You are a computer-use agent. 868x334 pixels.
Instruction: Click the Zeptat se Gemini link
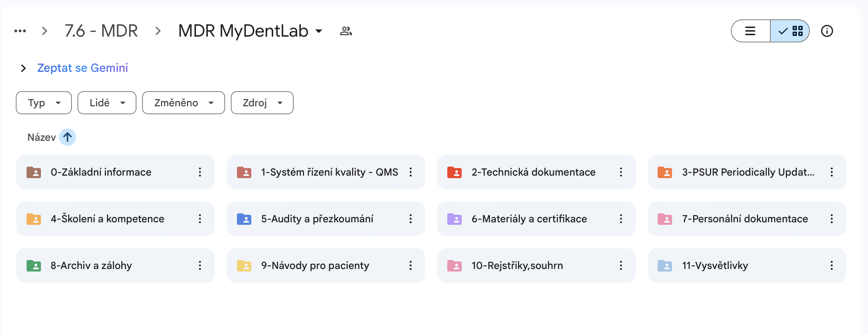[x=83, y=68]
